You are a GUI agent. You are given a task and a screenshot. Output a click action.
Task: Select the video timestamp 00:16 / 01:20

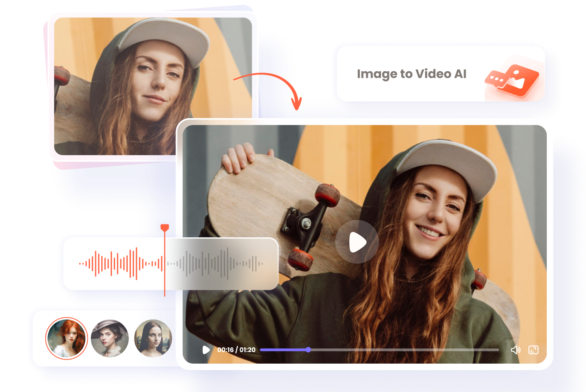coord(235,350)
